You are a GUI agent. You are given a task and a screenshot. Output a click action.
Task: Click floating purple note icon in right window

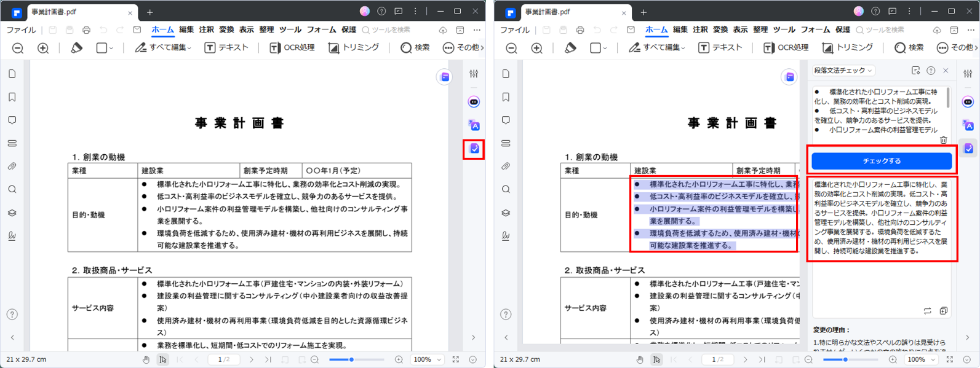pos(789,77)
